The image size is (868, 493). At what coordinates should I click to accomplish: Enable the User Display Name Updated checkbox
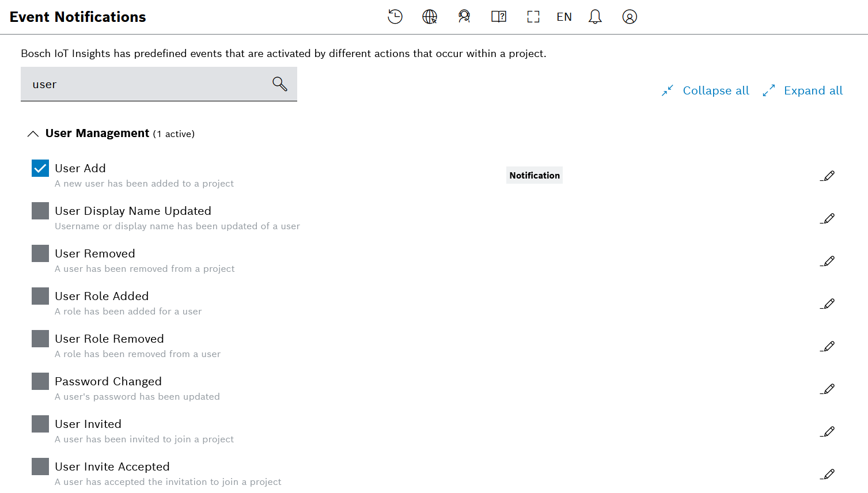[40, 211]
